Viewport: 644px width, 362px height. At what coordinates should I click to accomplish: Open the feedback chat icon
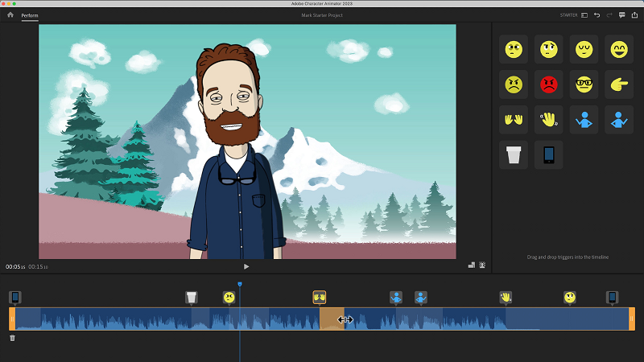click(x=621, y=15)
